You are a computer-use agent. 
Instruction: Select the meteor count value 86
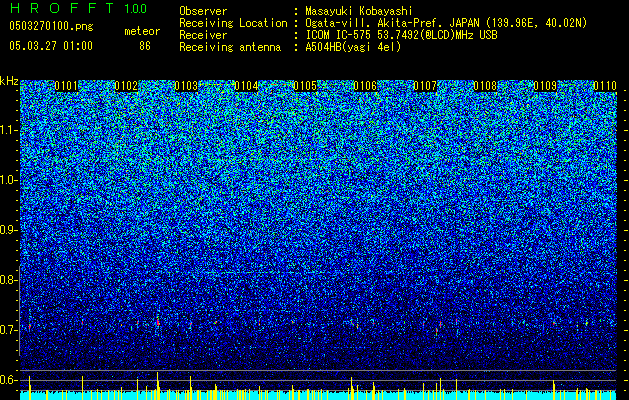(145, 46)
